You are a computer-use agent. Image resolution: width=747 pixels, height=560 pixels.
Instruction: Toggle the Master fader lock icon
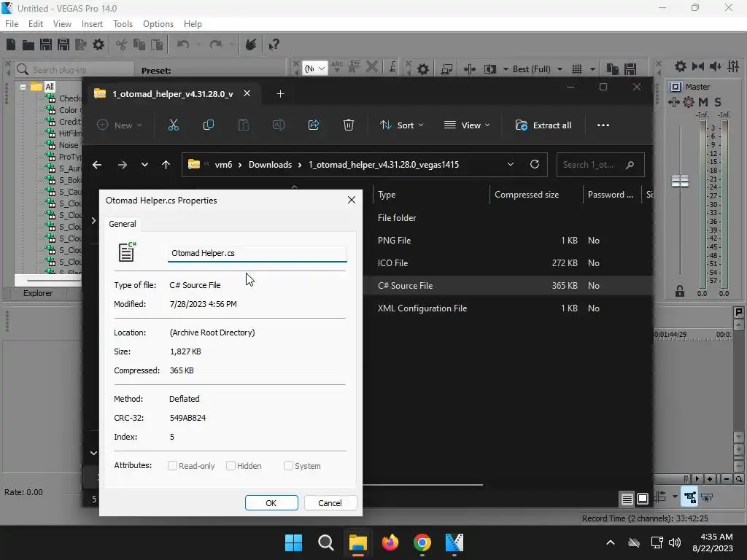point(680,292)
